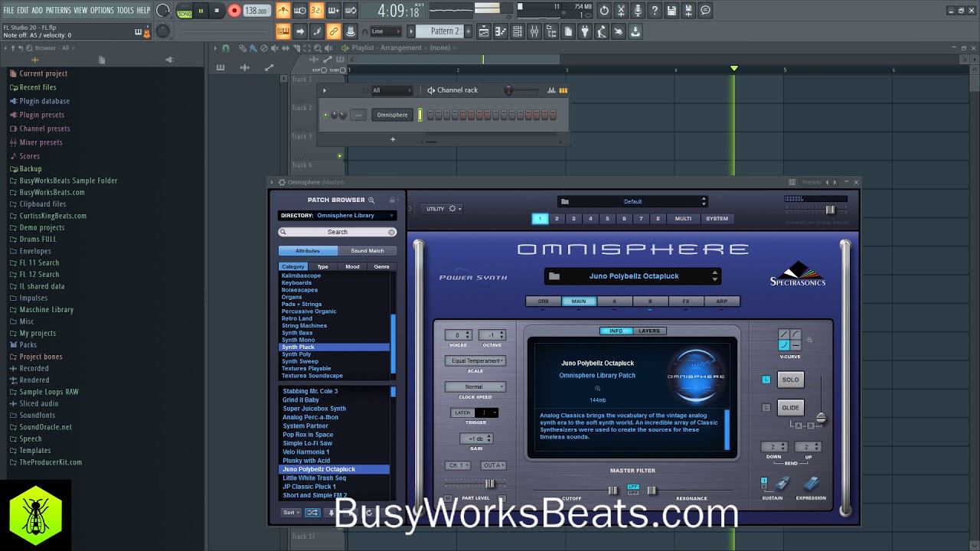Image resolution: width=980 pixels, height=551 pixels.
Task: Clear the patch search with X icon
Action: [392, 232]
